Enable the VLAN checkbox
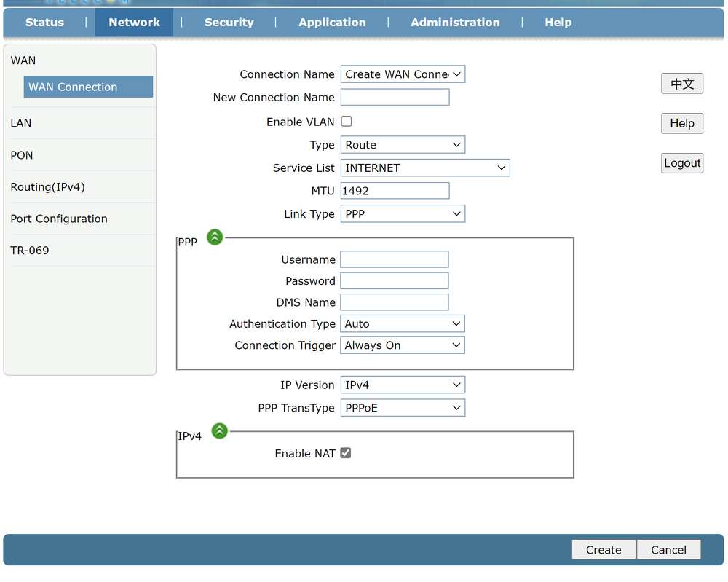 [x=347, y=122]
